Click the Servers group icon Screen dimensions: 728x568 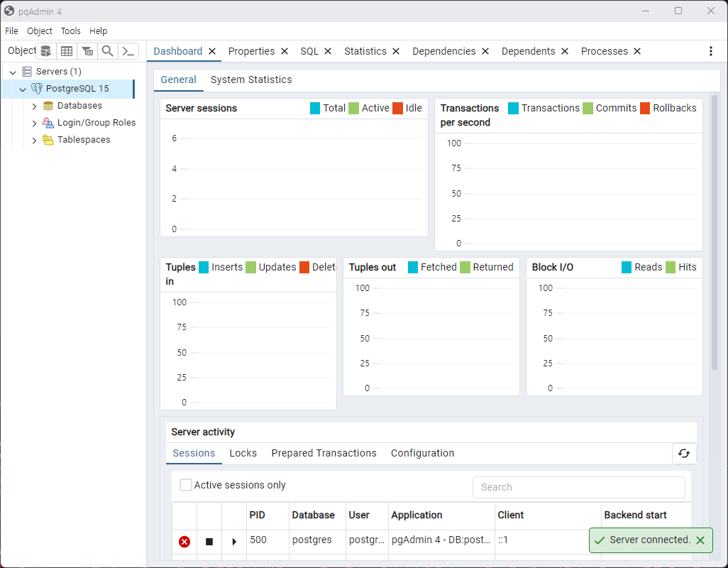[x=27, y=72]
